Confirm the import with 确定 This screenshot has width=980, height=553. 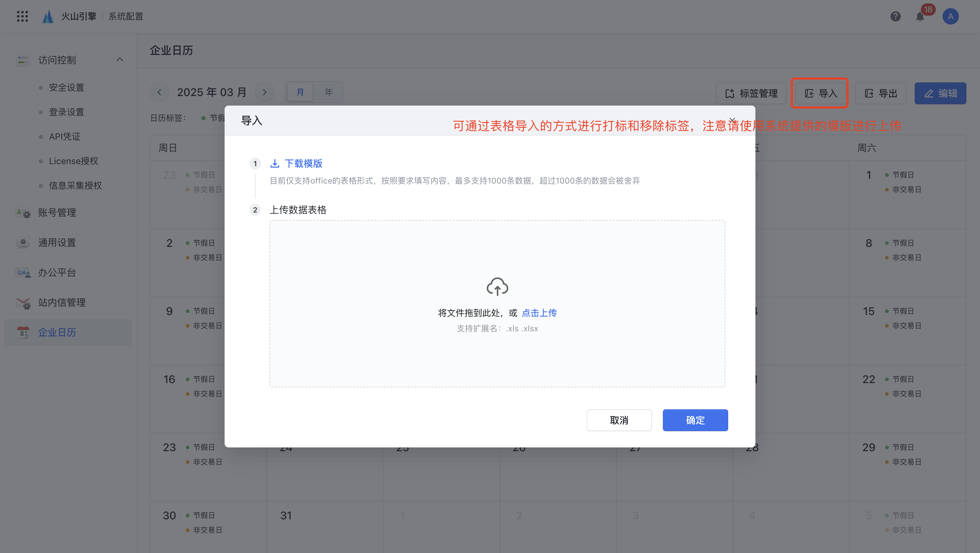(695, 420)
